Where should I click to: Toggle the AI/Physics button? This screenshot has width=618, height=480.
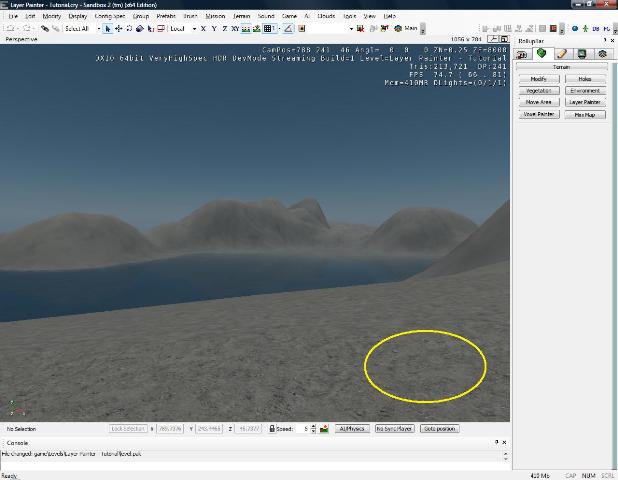pyautogui.click(x=352, y=429)
